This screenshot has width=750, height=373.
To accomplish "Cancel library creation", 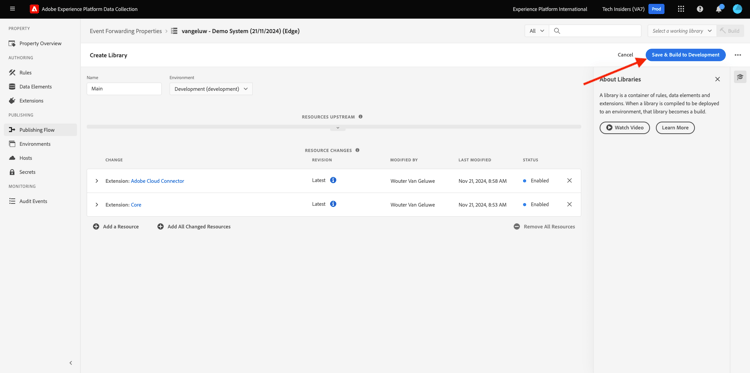I will 625,55.
